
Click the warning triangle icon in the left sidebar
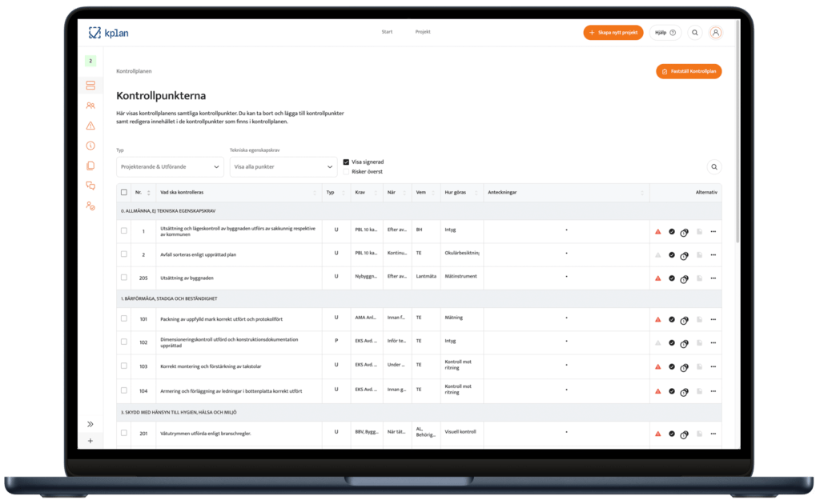point(90,126)
